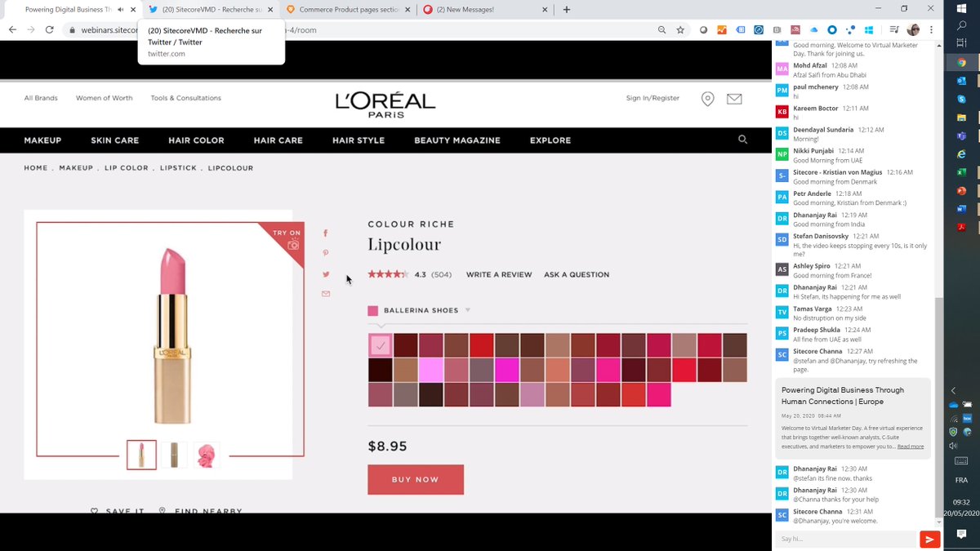Select the pink smear texture thumbnail
This screenshot has height=551, width=980.
click(207, 455)
